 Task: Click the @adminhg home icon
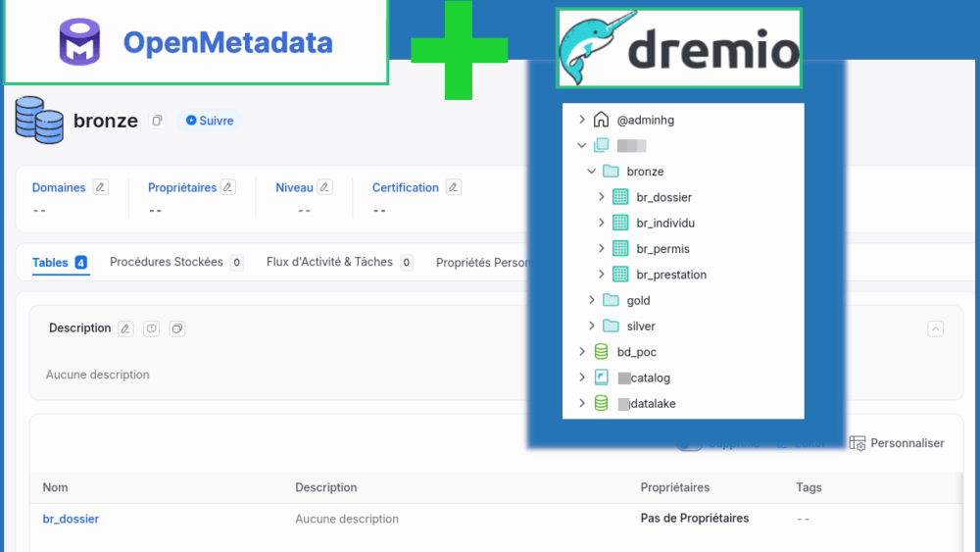point(601,120)
